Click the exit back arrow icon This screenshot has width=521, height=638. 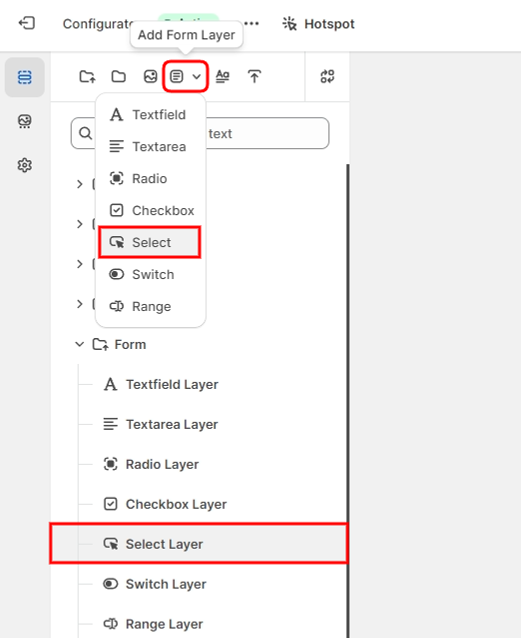point(27,23)
